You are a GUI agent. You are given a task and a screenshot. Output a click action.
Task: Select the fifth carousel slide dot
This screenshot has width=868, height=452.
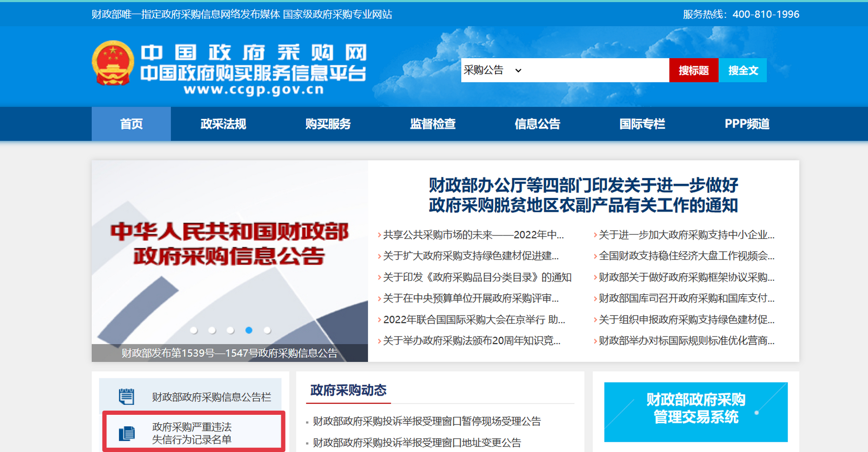(x=267, y=330)
